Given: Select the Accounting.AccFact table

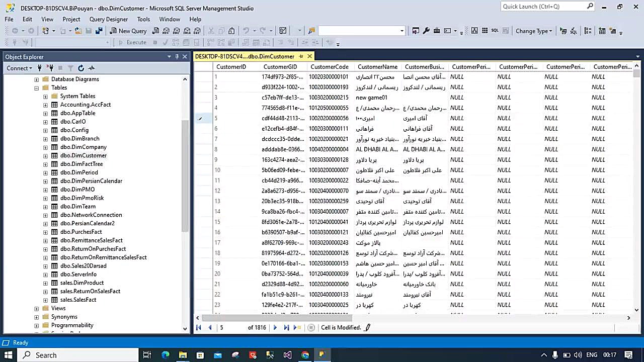Looking at the screenshot, I should click(x=85, y=105).
